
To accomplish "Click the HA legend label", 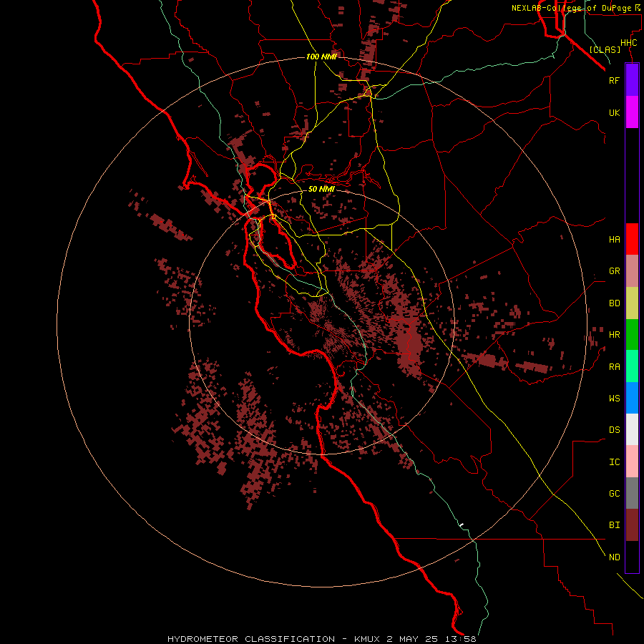I will click(614, 240).
